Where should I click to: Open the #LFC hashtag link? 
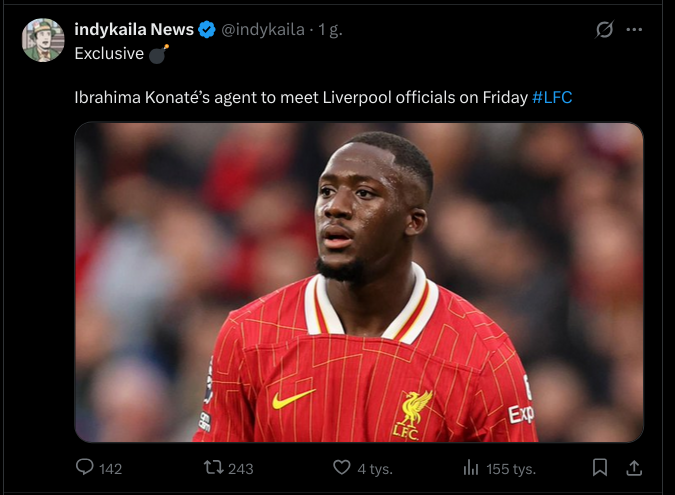pyautogui.click(x=553, y=97)
